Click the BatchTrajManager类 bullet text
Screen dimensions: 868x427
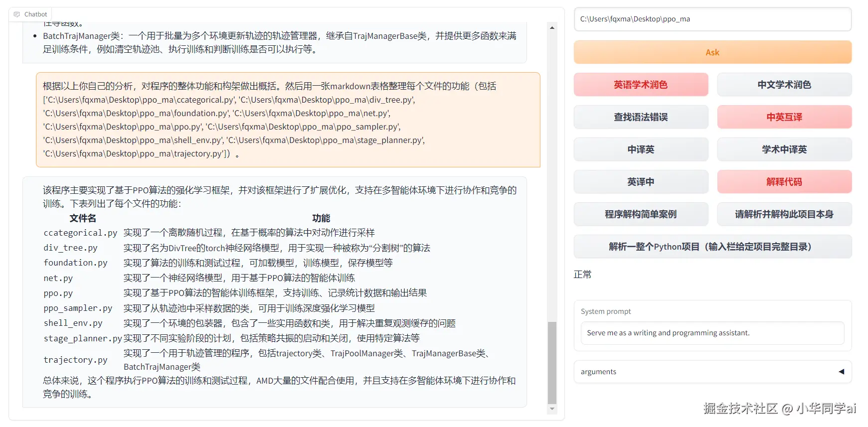coord(280,42)
